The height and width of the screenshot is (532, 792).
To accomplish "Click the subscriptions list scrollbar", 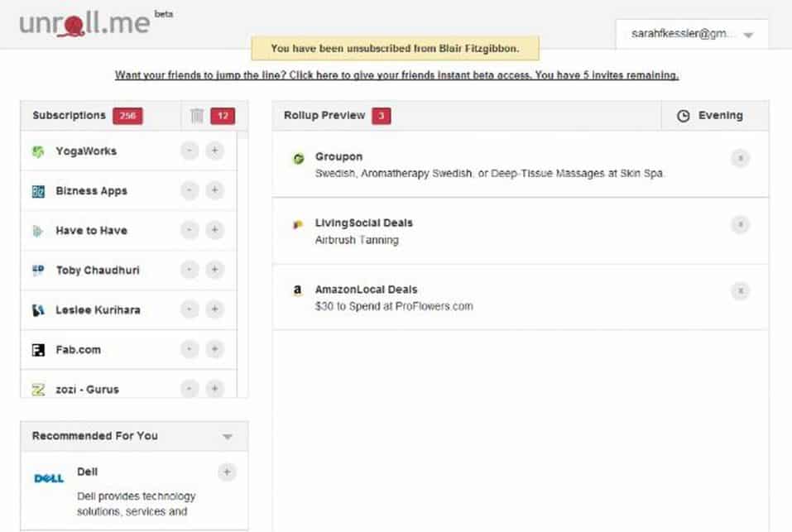I will point(242,265).
